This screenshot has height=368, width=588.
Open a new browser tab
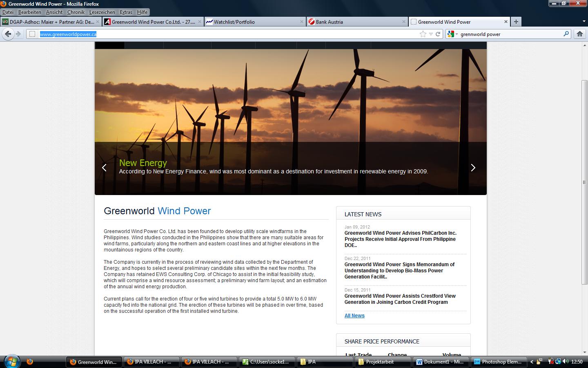tap(515, 22)
